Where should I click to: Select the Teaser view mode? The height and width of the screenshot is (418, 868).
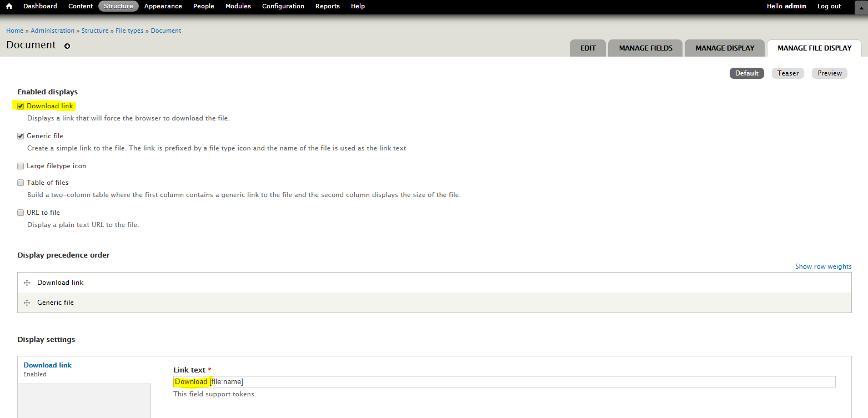(x=788, y=73)
